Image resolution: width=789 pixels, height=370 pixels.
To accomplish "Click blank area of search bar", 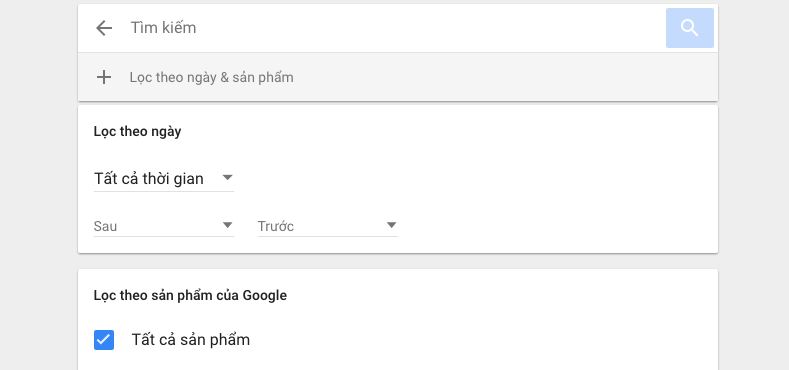I will click(428, 28).
